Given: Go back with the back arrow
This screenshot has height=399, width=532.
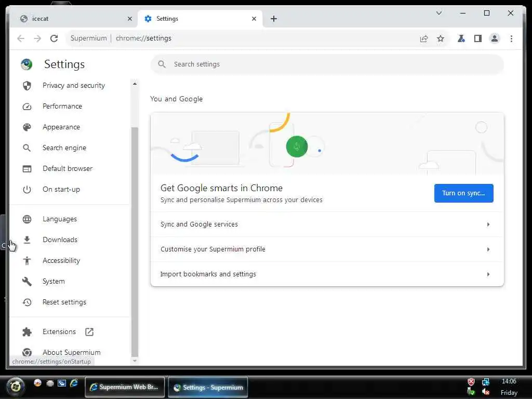Looking at the screenshot, I should pyautogui.click(x=21, y=38).
